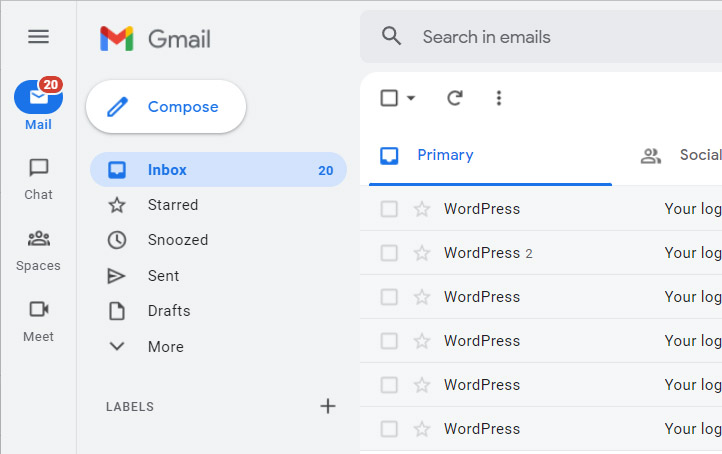Image resolution: width=722 pixels, height=454 pixels.
Task: Select the first WordPress email checkbox
Action: [389, 209]
